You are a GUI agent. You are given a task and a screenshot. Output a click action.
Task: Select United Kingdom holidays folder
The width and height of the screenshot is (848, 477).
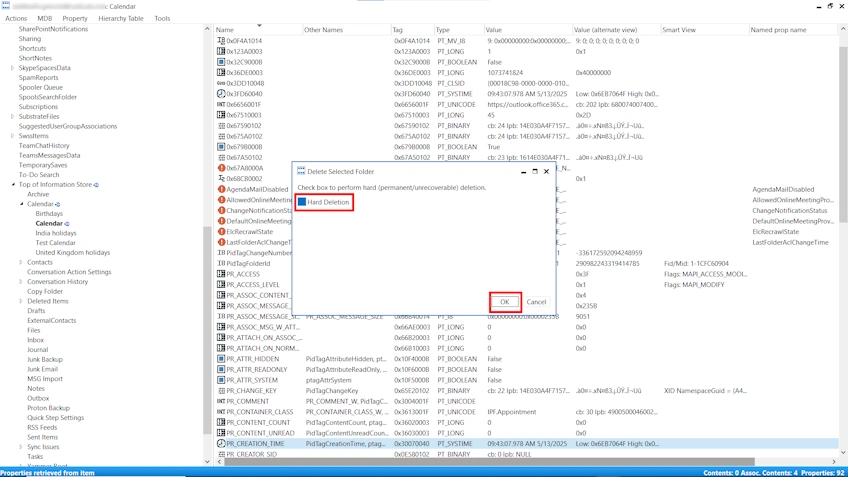click(72, 253)
